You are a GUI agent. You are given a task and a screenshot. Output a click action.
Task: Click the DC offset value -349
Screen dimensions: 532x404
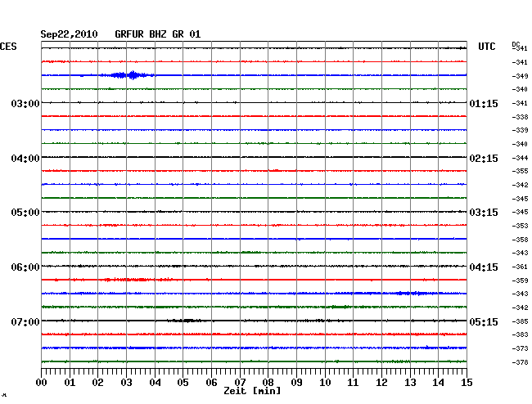[520, 76]
